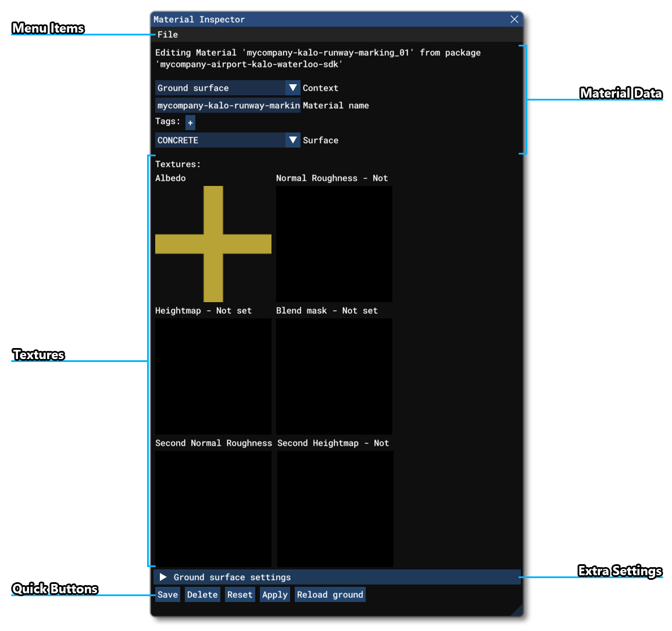Click the Material name input field

[227, 105]
